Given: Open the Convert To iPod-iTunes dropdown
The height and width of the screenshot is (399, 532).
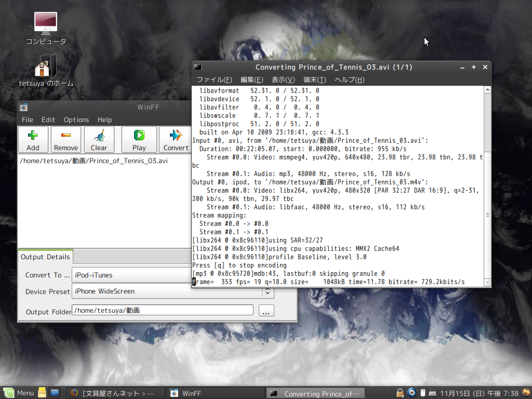Looking at the screenshot, I should tap(132, 275).
